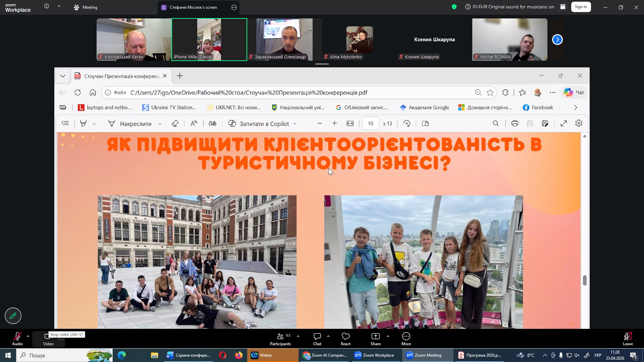Select the Meeting tab
Viewport: 644px width, 362px height.
86,7
